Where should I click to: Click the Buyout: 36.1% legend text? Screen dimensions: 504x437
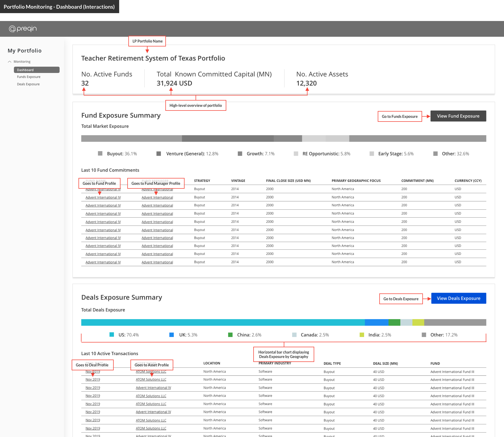pyautogui.click(x=122, y=154)
